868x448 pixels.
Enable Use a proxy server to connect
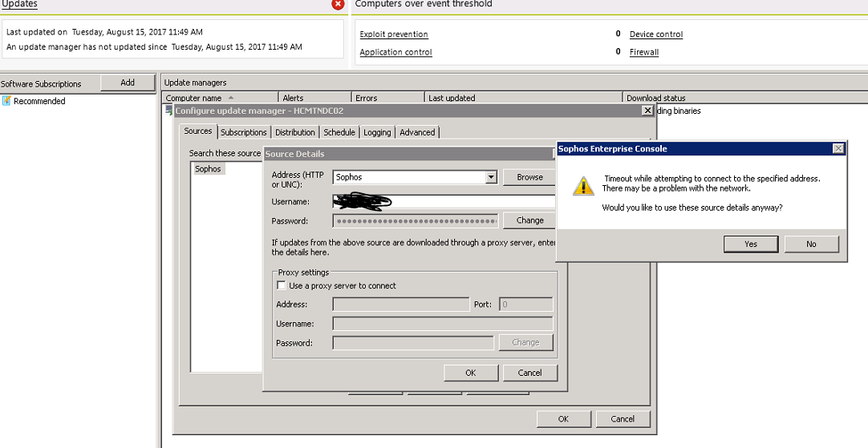pyautogui.click(x=282, y=285)
